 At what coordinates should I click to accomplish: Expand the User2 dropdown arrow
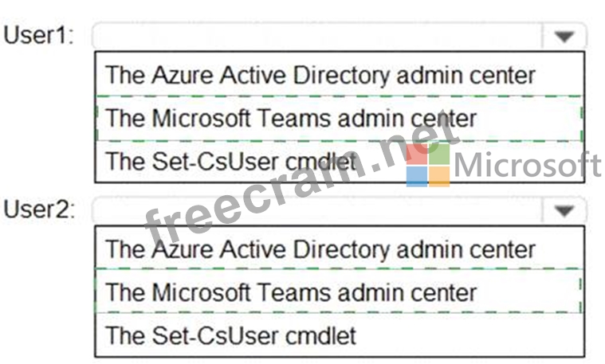point(564,211)
